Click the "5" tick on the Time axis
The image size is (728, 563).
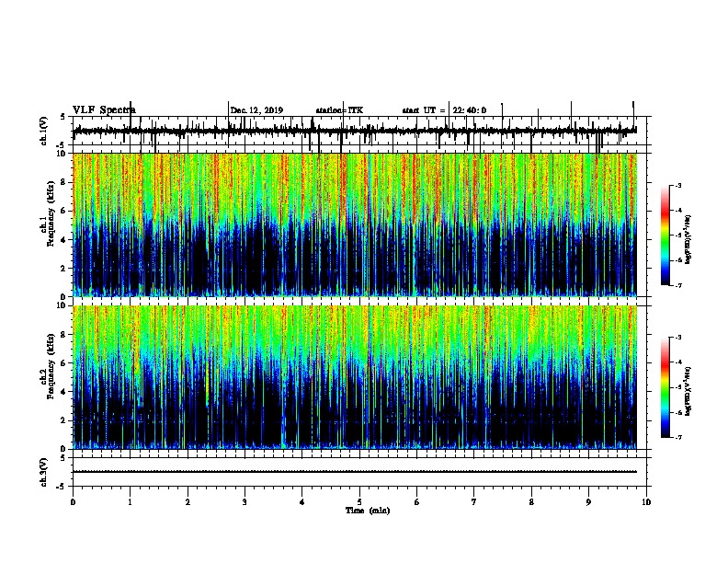(x=359, y=502)
